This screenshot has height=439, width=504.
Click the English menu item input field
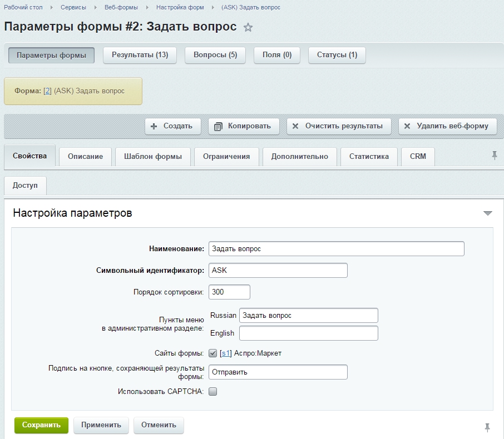click(308, 333)
